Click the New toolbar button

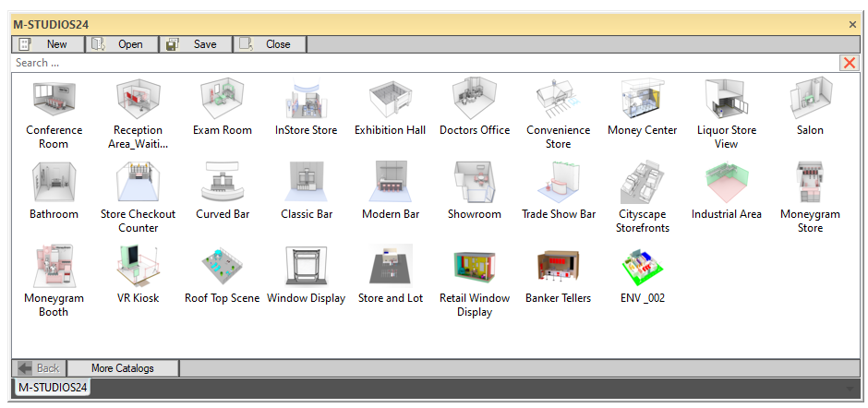pyautogui.click(x=48, y=44)
